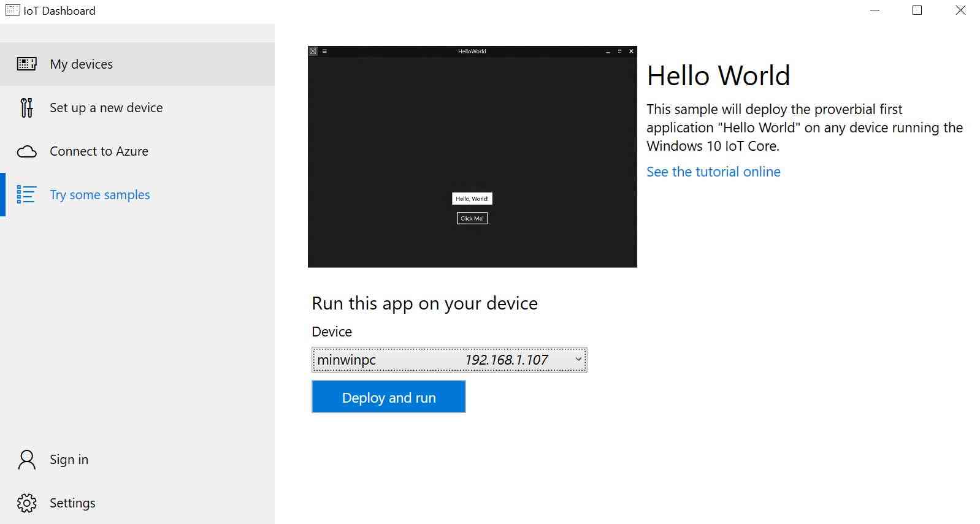Select minwinpc device combo box
Image resolution: width=980 pixels, height=524 pixels.
450,360
